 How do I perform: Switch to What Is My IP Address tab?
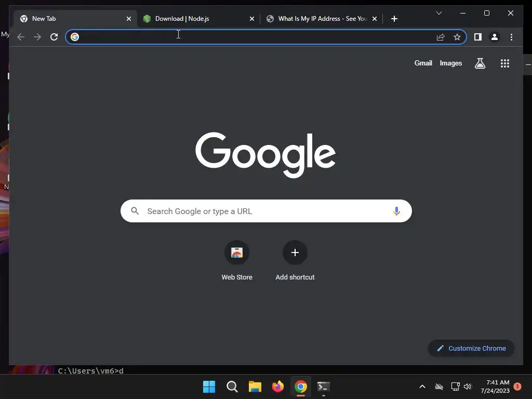tap(321, 19)
